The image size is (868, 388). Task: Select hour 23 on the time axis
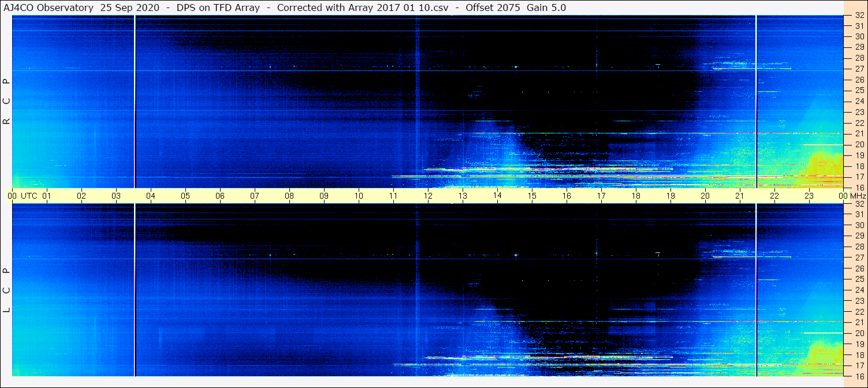(x=809, y=196)
